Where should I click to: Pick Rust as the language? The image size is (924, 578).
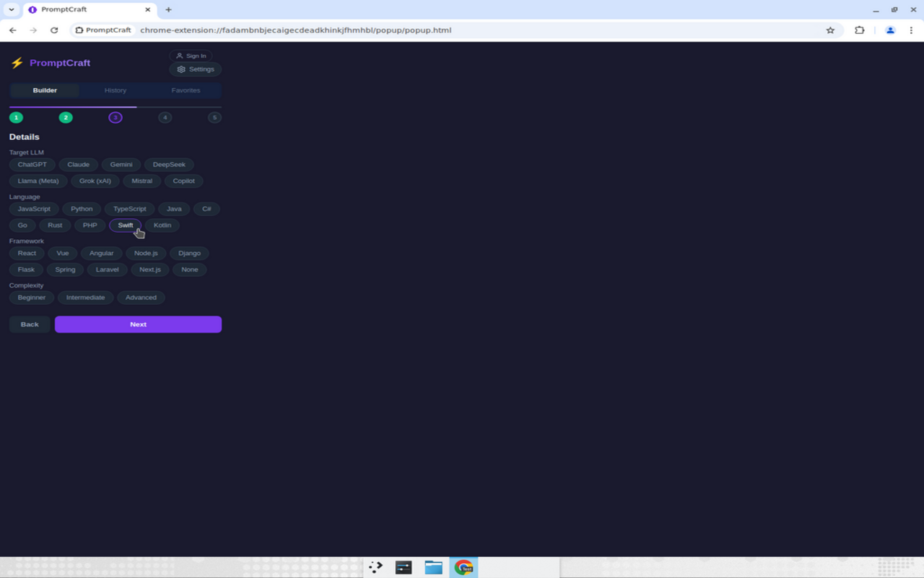coord(55,225)
